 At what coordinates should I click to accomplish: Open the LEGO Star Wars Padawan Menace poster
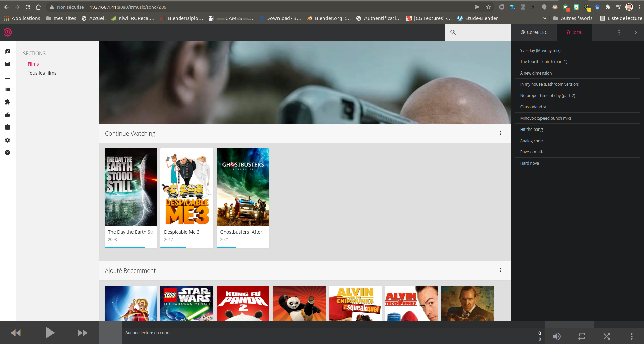(x=187, y=303)
